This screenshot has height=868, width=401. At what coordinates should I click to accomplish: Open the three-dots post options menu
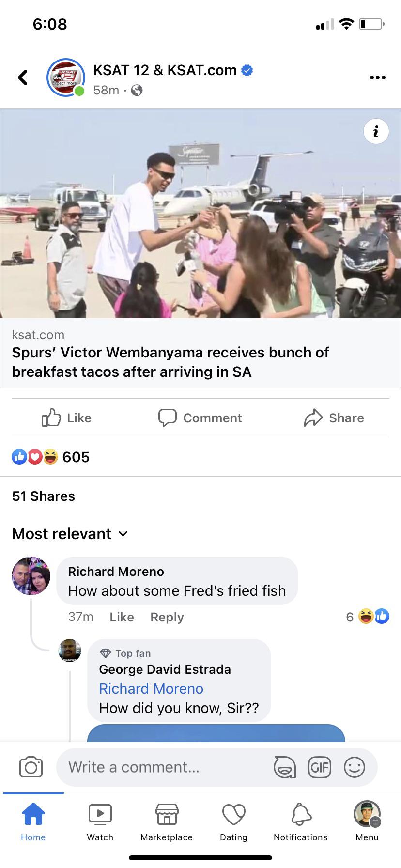click(377, 77)
